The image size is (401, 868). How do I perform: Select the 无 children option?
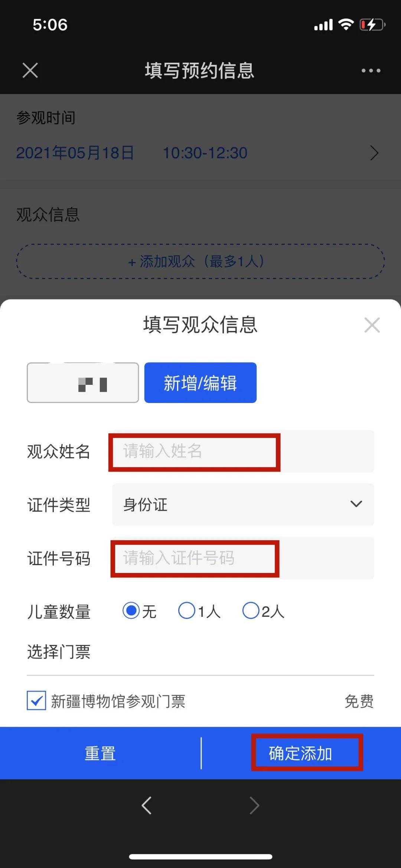(x=131, y=610)
